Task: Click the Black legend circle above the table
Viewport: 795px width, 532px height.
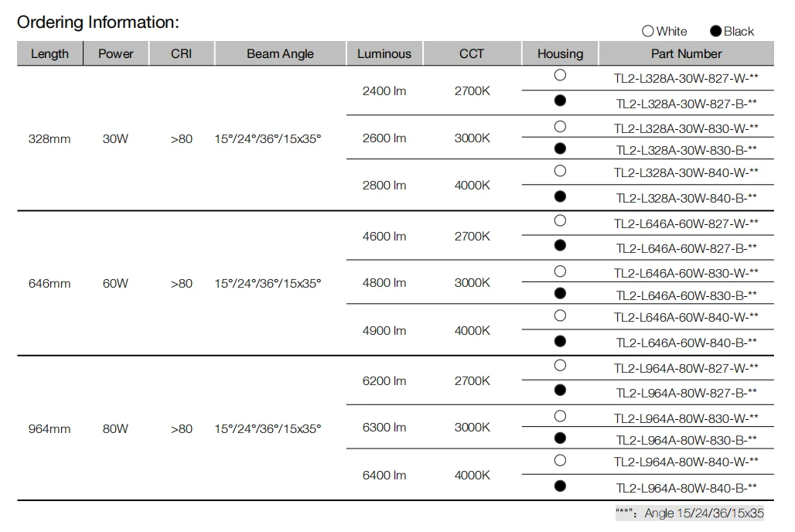Action: (x=715, y=32)
